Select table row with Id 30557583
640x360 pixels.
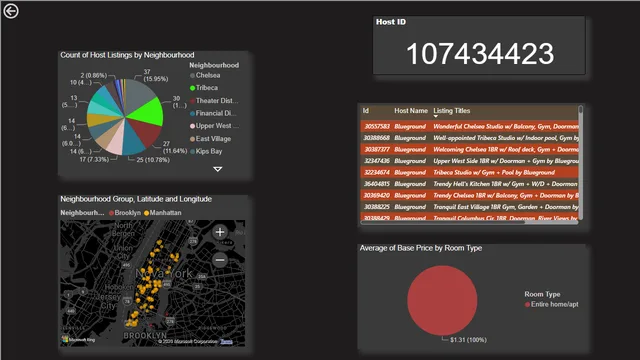point(469,126)
